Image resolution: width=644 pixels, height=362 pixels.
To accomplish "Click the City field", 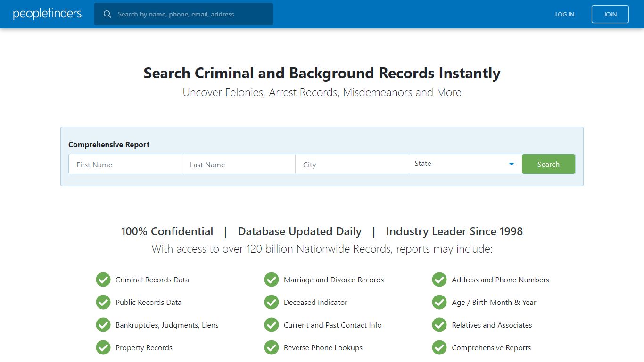I will click(x=352, y=164).
